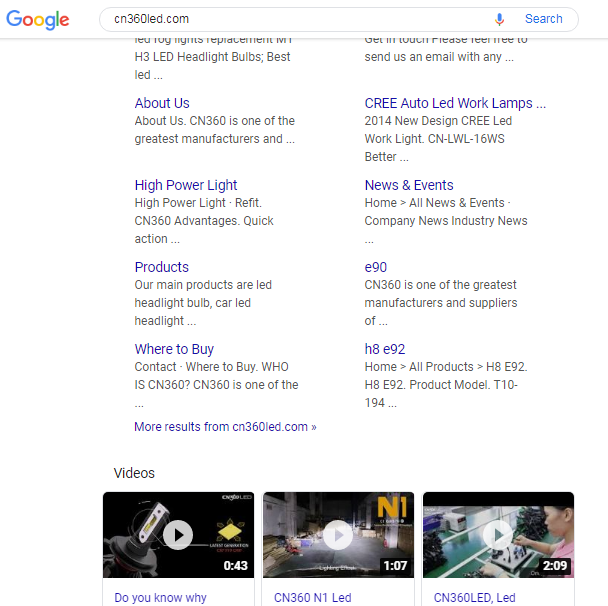
Task: Click the 0:43 duration badge
Action: click(235, 565)
